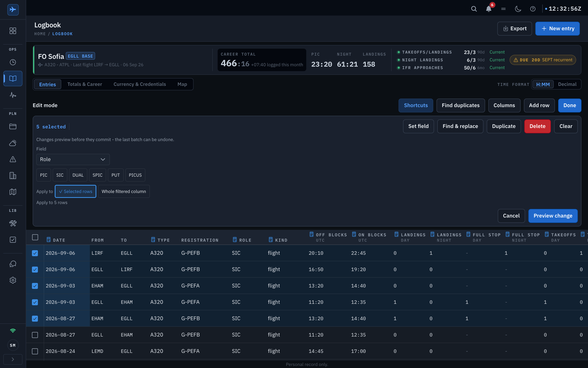
Task: Uncheck row 2026-09-03 EGLL to EHAM
Action: [x=35, y=302]
